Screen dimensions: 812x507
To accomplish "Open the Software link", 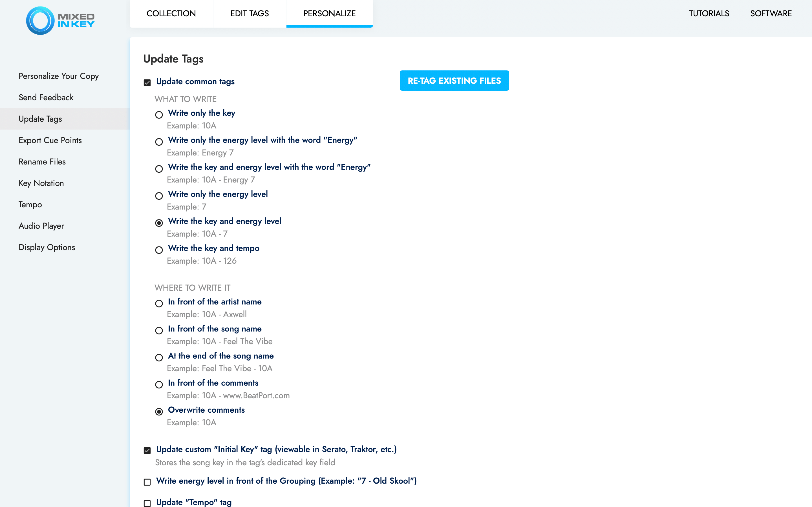I will 771,14.
